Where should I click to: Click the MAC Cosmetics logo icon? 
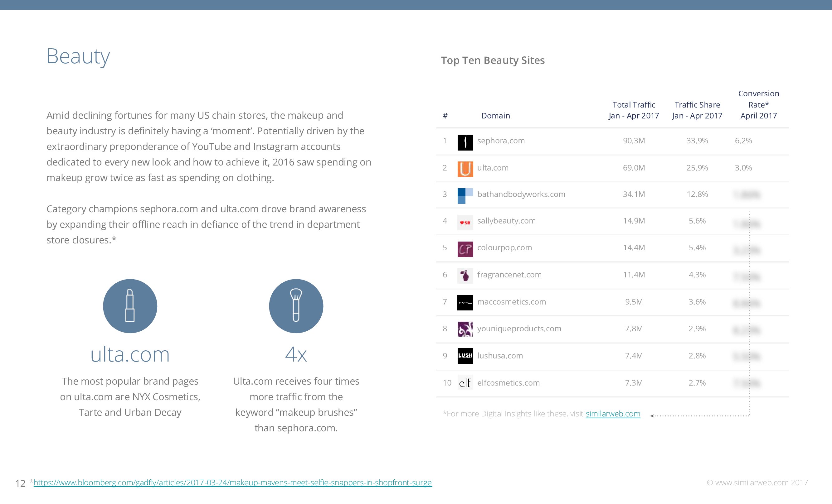point(465,303)
